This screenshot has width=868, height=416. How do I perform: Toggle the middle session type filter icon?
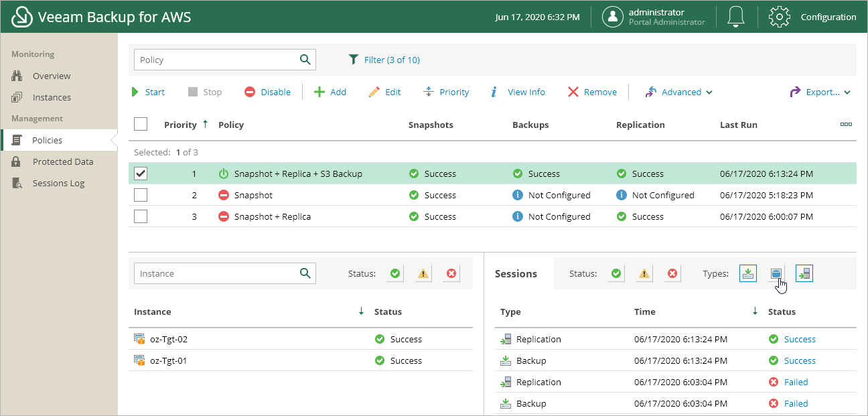(x=776, y=273)
